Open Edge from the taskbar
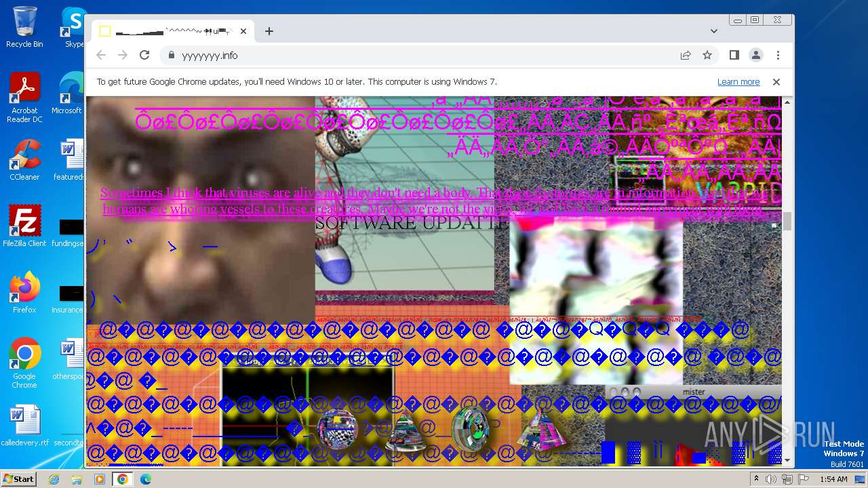 point(145,479)
